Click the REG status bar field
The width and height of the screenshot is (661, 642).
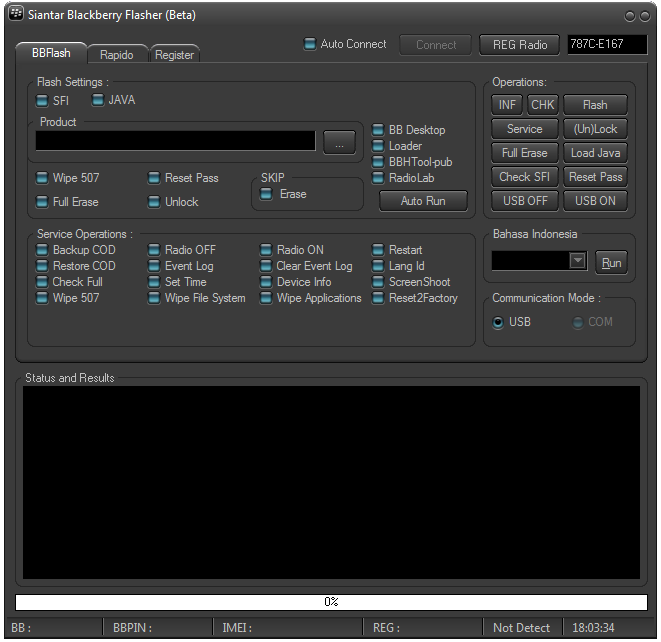click(423, 628)
